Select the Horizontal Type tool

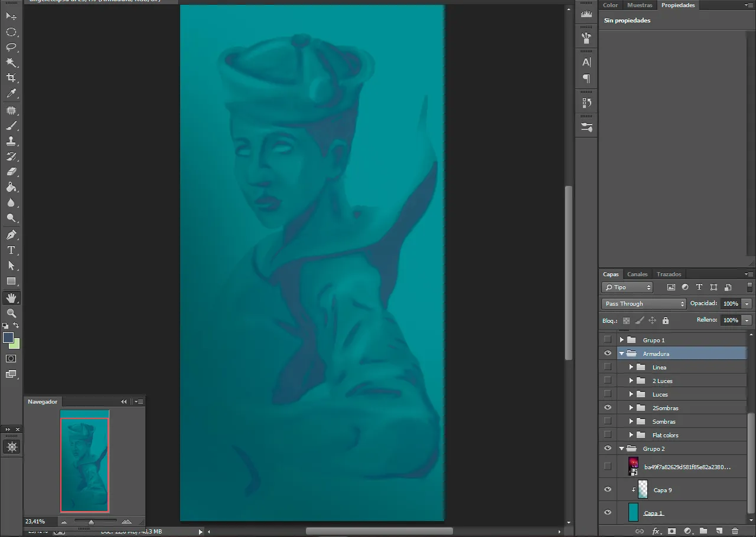11,250
